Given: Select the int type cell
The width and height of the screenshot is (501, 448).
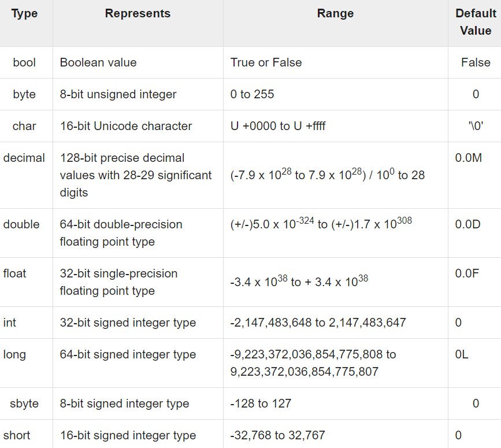Looking at the screenshot, I should 10,323.
